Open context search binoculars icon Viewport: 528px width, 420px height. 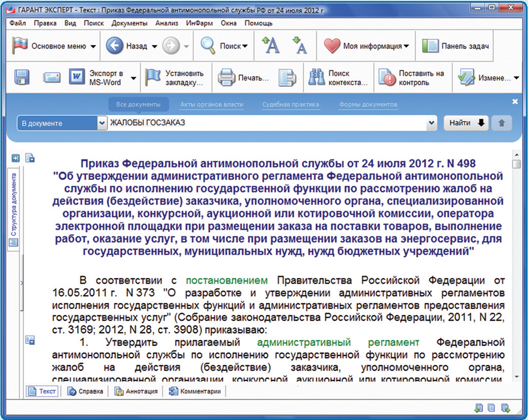[x=316, y=77]
